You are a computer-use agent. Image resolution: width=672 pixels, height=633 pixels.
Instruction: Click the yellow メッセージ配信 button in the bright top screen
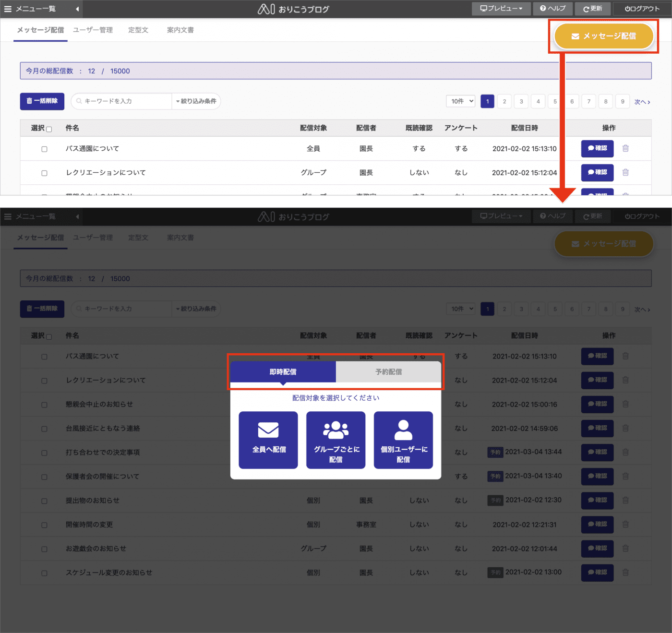tap(604, 36)
